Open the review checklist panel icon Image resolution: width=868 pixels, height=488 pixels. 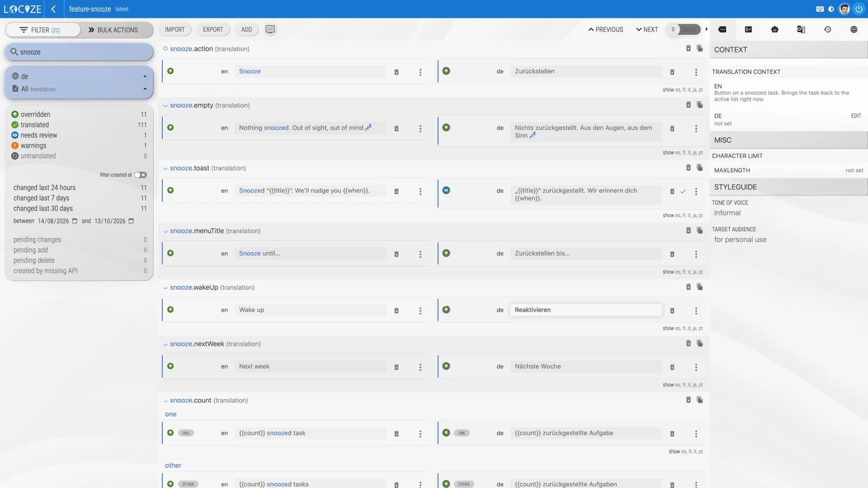748,29
